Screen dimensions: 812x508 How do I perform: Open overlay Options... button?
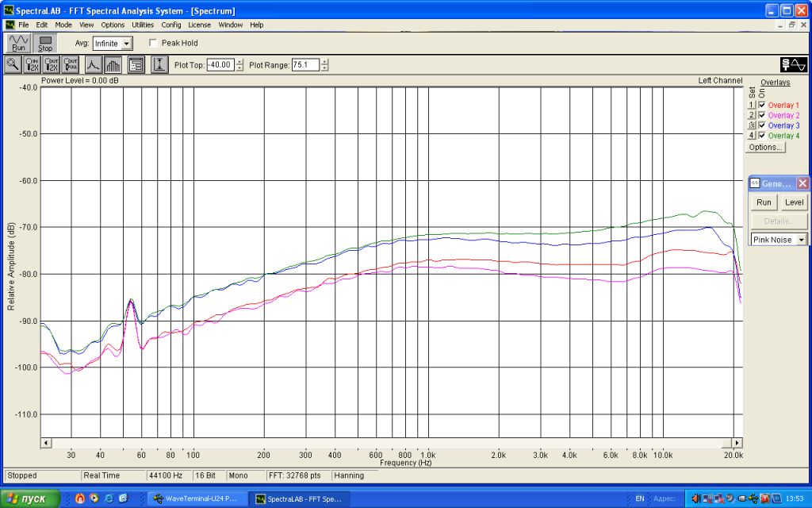coord(765,147)
